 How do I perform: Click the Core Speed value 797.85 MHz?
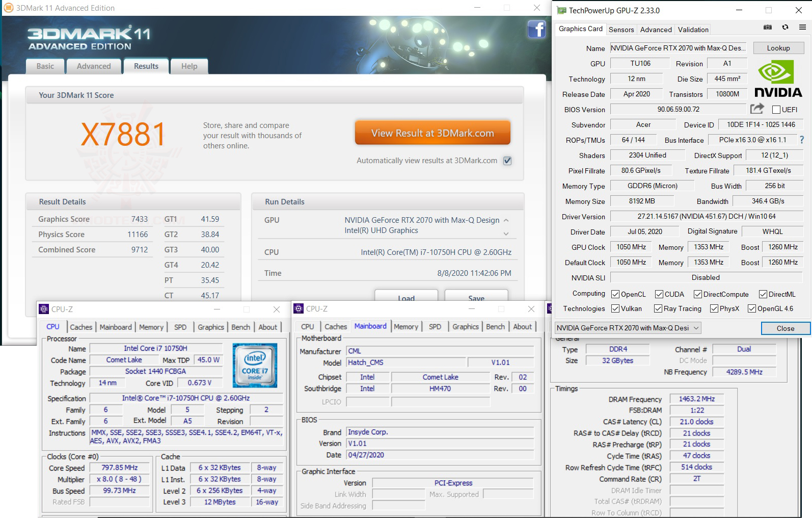[120, 468]
